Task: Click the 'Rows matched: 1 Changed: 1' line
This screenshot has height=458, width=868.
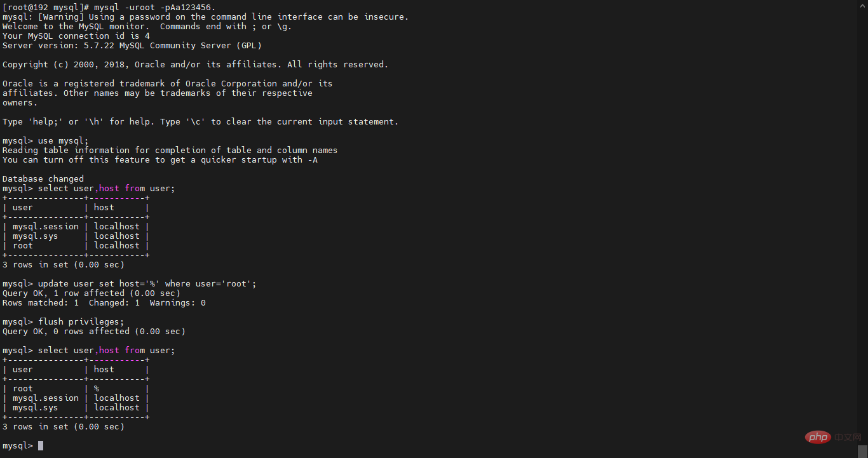Action: 104,303
